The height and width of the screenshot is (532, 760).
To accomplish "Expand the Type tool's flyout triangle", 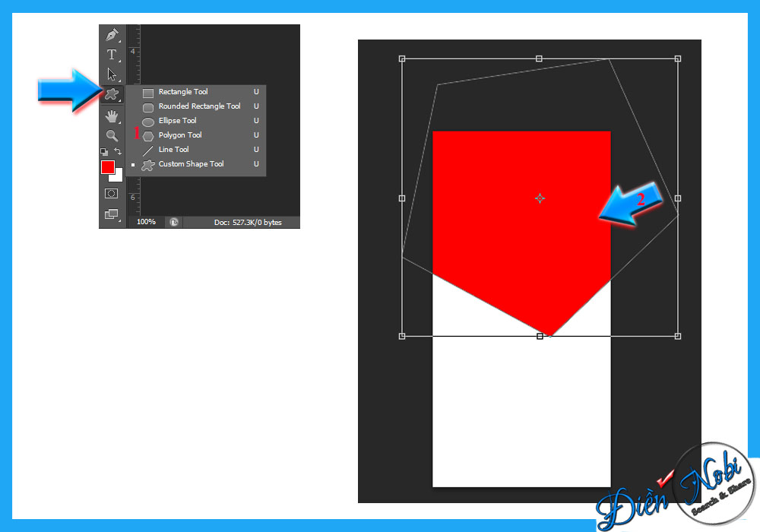I will point(119,61).
